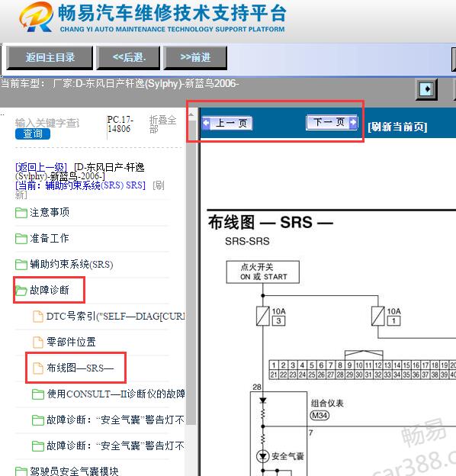Click pin 28 label in wiring diagram
The height and width of the screenshot is (476, 456).
click(x=257, y=387)
